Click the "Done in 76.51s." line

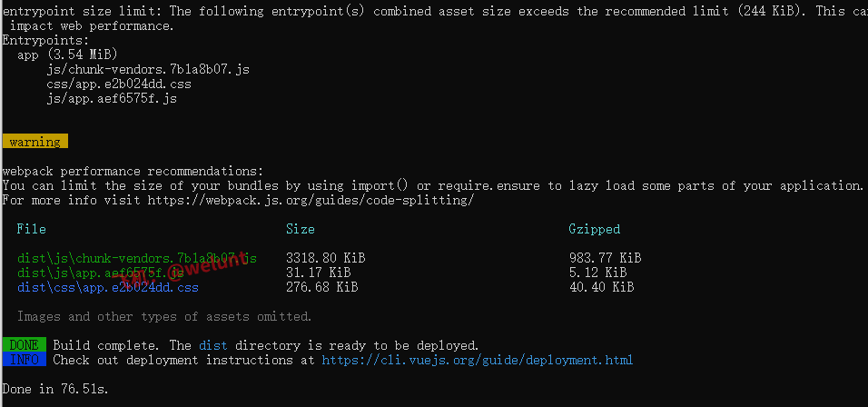54,389
